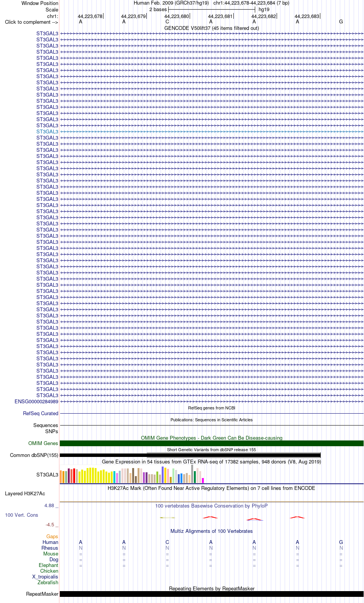Screen dimensions: 364x603
Task: Click the RepeatMasker track label
Action: [42, 594]
